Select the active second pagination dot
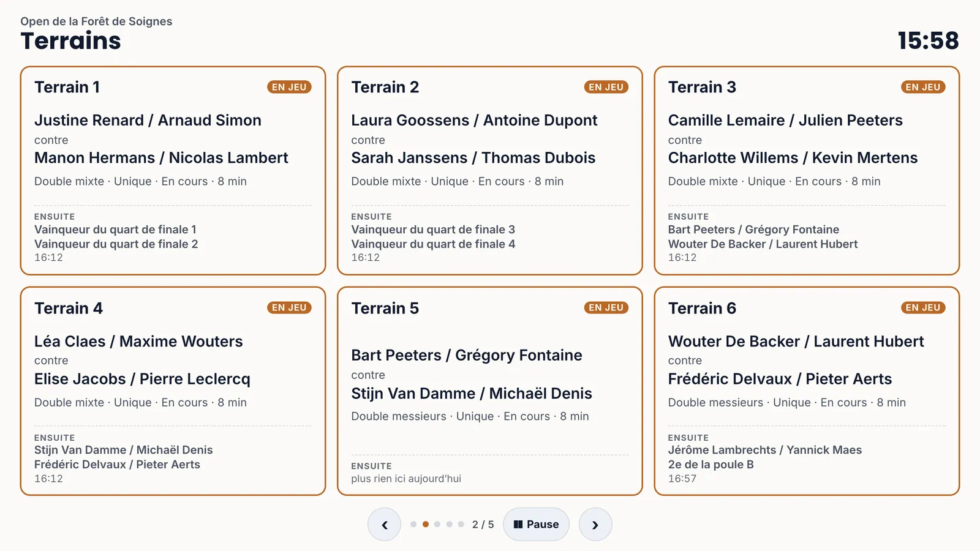This screenshot has width=980, height=551. pos(426,524)
